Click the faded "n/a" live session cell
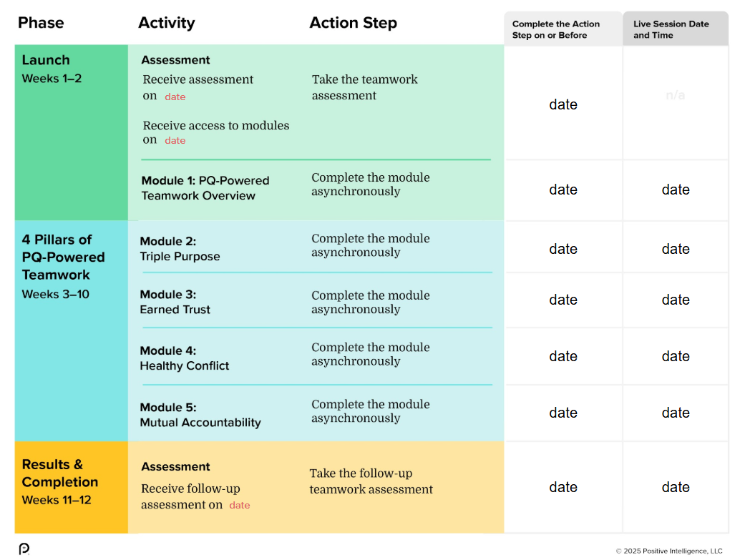The width and height of the screenshot is (745, 560). (675, 95)
